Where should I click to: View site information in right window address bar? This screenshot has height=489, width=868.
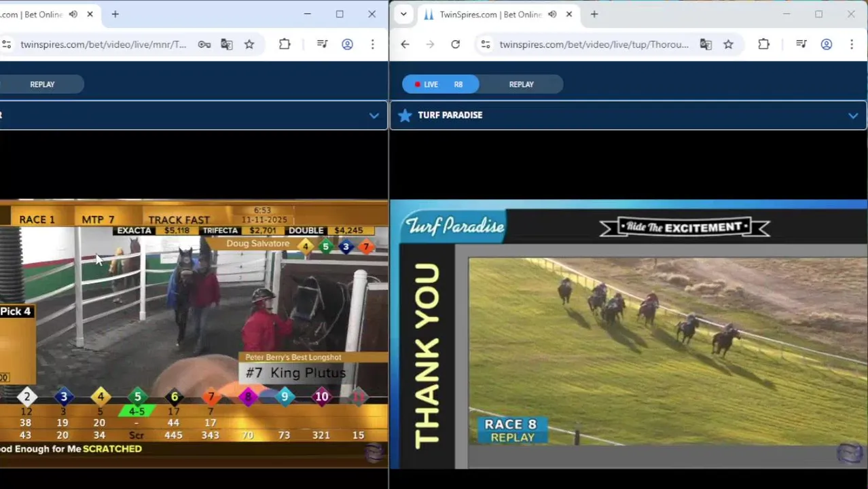(x=485, y=44)
